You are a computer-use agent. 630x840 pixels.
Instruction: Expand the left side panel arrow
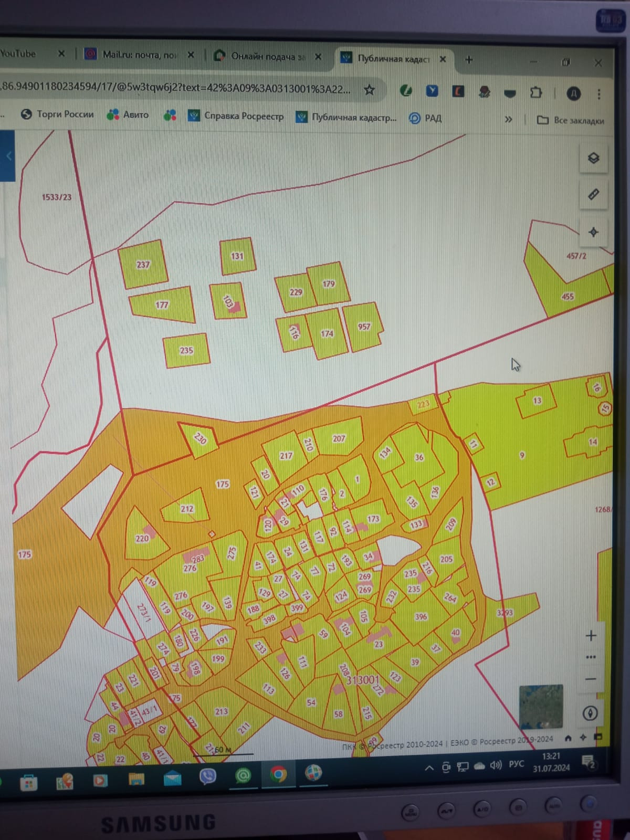[8, 156]
